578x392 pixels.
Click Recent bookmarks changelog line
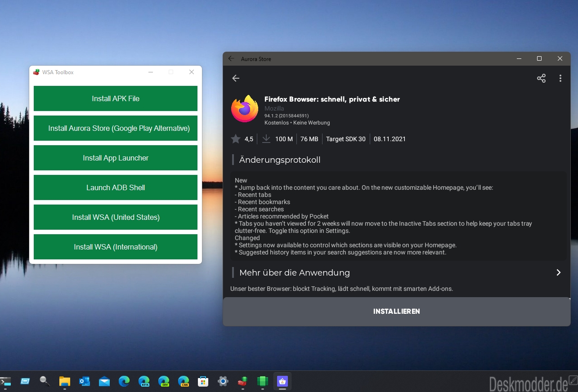click(262, 202)
